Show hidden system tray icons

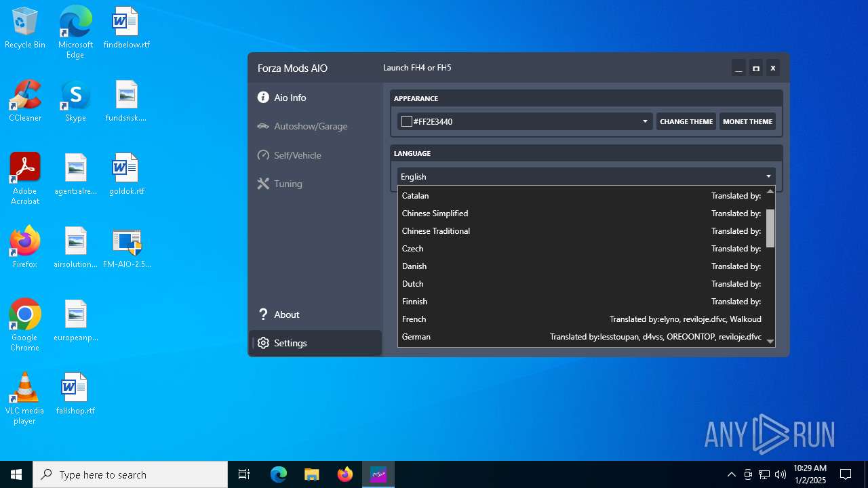(x=731, y=474)
